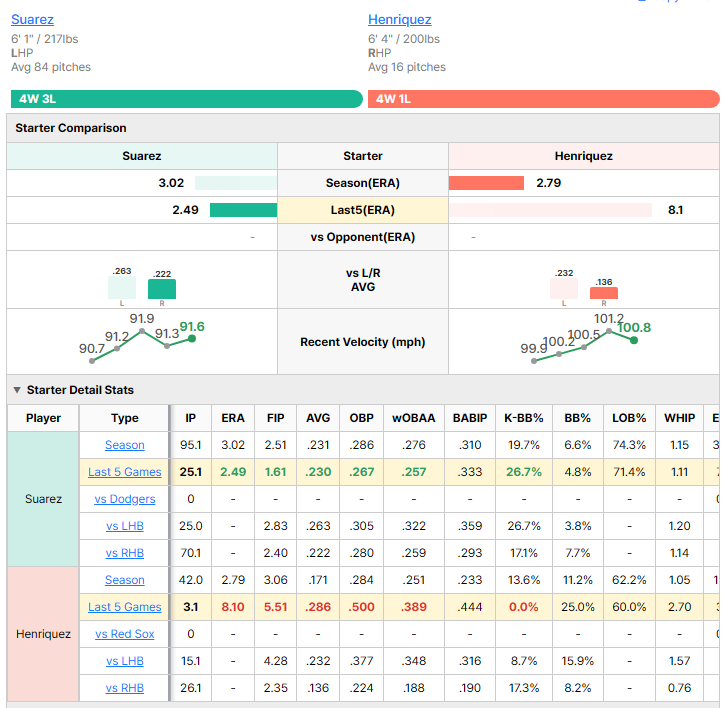
Task: Click Henriquez player cell in detail table
Action: (44, 634)
